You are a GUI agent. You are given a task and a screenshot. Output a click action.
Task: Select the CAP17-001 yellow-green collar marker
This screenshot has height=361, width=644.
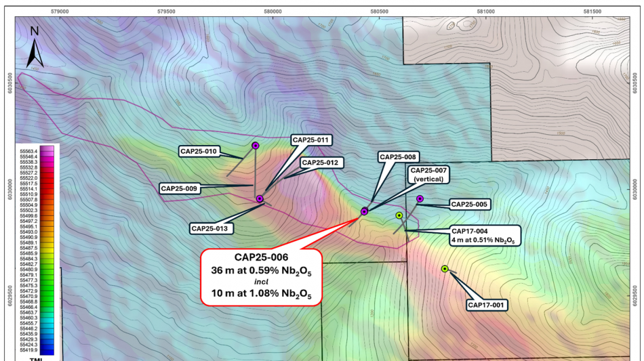click(445, 269)
